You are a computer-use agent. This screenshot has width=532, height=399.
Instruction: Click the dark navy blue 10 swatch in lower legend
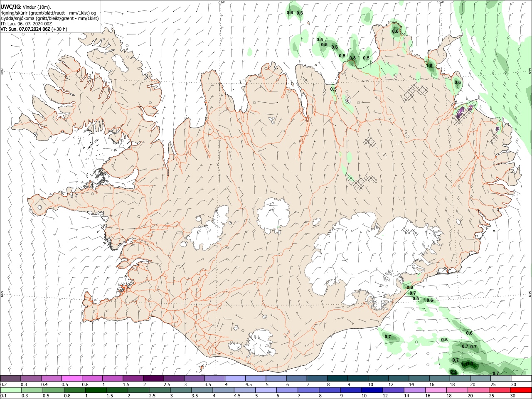pyautogui.click(x=372, y=390)
